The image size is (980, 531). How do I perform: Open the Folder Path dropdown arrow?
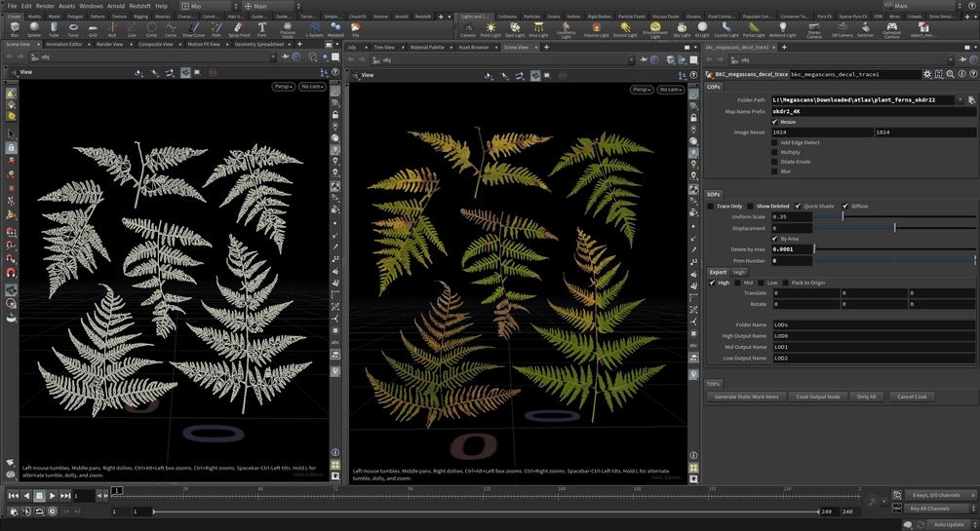pos(960,100)
